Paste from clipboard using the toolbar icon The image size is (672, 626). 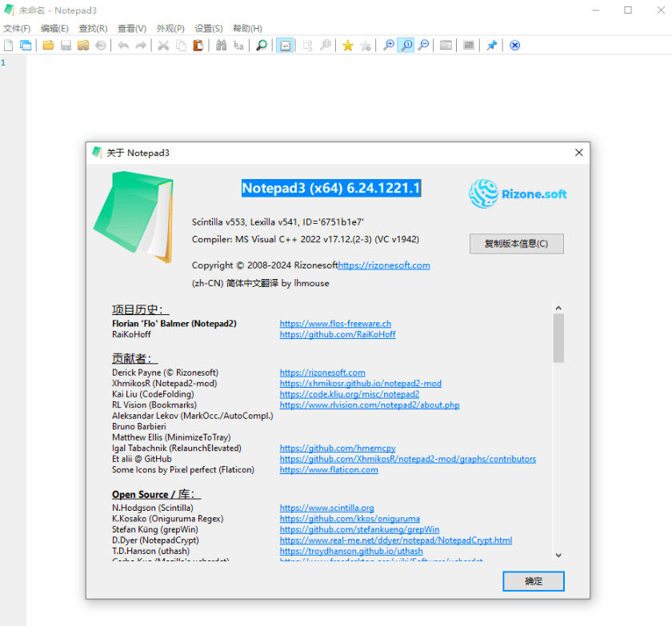198,46
